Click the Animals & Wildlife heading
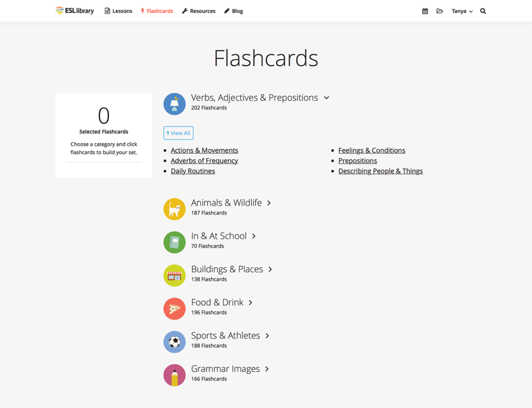The image size is (532, 408). coord(227,202)
